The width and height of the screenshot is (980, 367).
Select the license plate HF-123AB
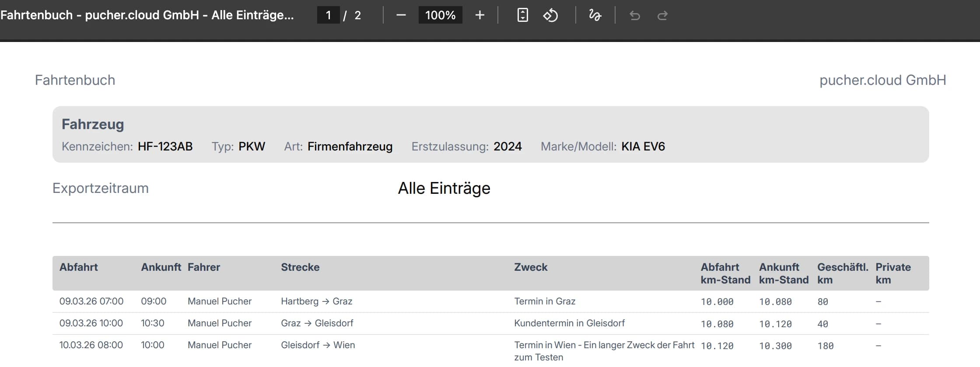(165, 146)
